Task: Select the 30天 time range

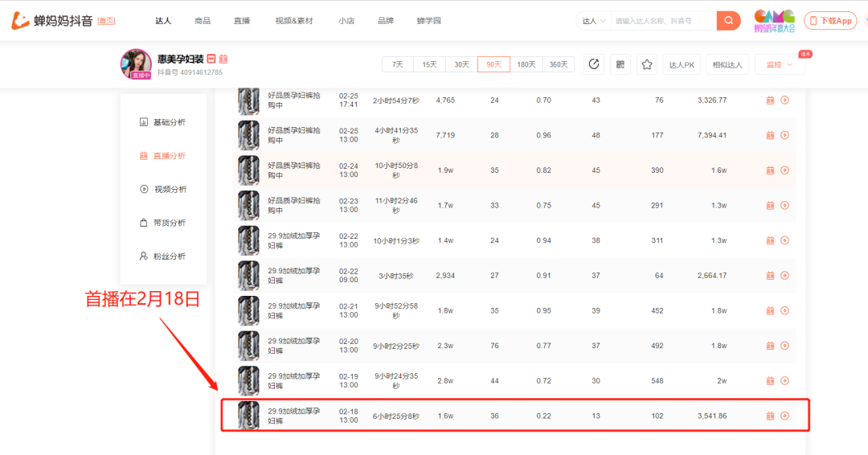Action: coord(461,64)
